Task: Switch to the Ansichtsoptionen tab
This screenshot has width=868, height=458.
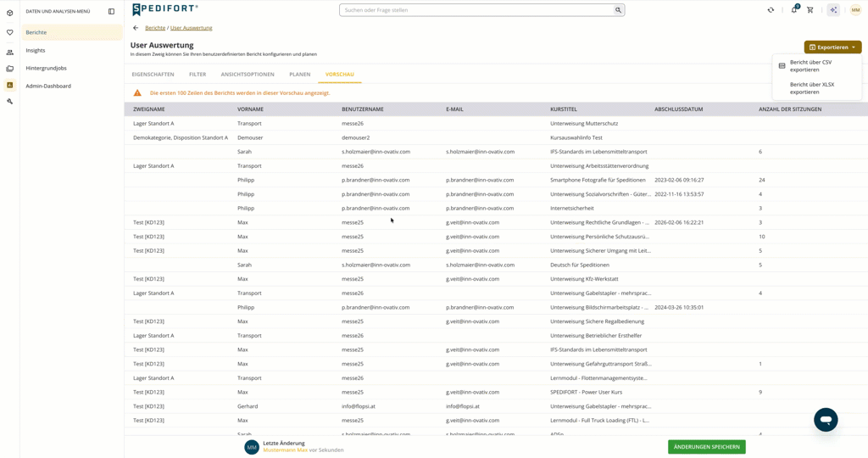Action: (x=248, y=74)
